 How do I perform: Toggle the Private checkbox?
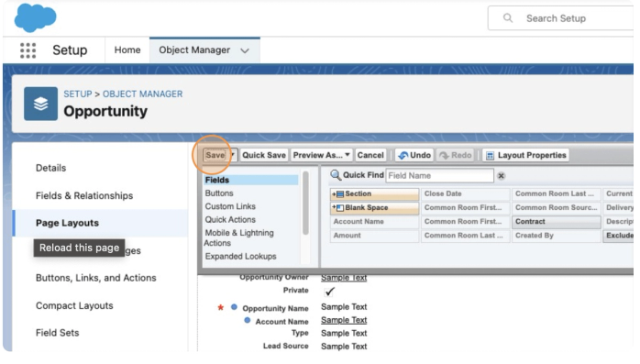329,292
